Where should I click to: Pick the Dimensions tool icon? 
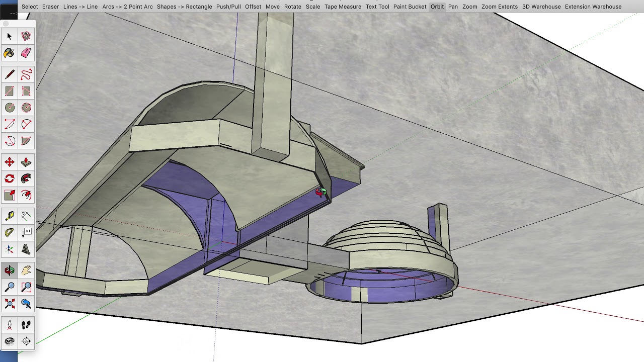(26, 216)
